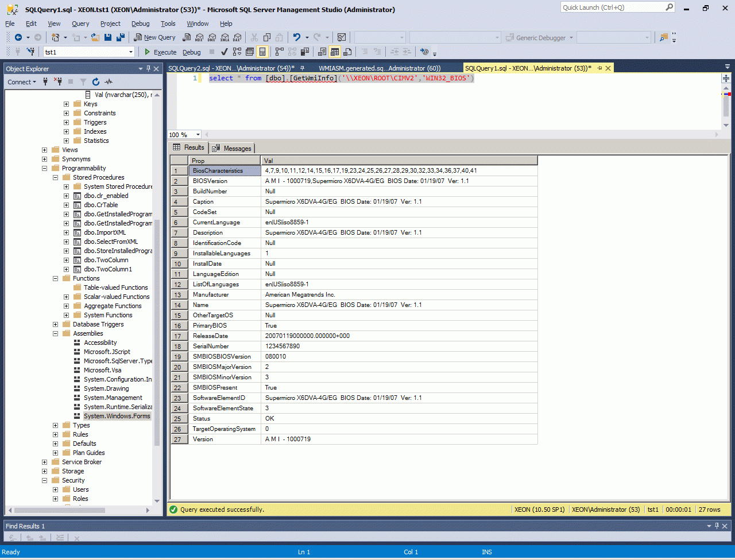Viewport: 735px width, 560px height.
Task: Click the Database Engine Query icon
Action: (x=187, y=37)
